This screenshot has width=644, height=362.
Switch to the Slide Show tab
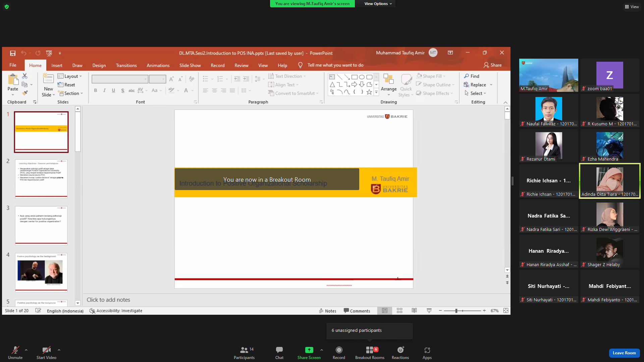190,65
